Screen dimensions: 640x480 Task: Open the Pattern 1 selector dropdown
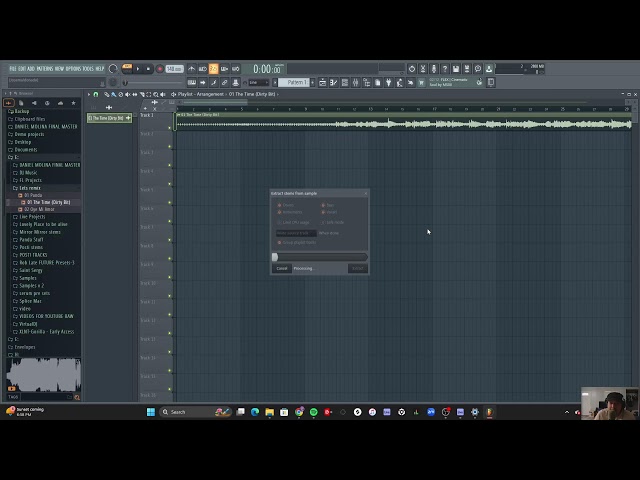pos(296,82)
